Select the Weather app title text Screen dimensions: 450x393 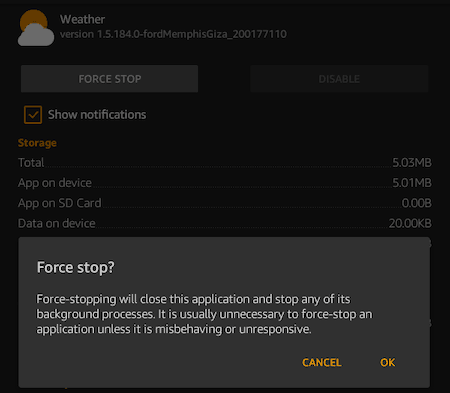[82, 19]
